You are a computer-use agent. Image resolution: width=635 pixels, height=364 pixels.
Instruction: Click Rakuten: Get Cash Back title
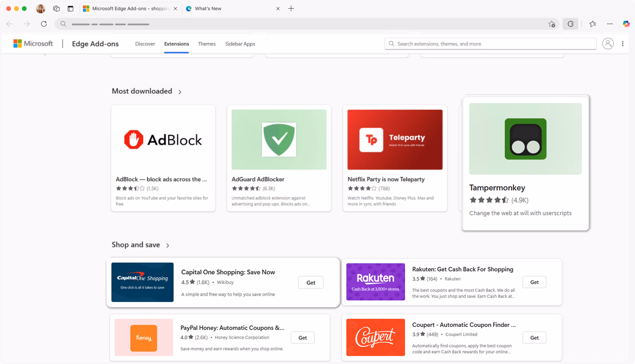coord(462,269)
